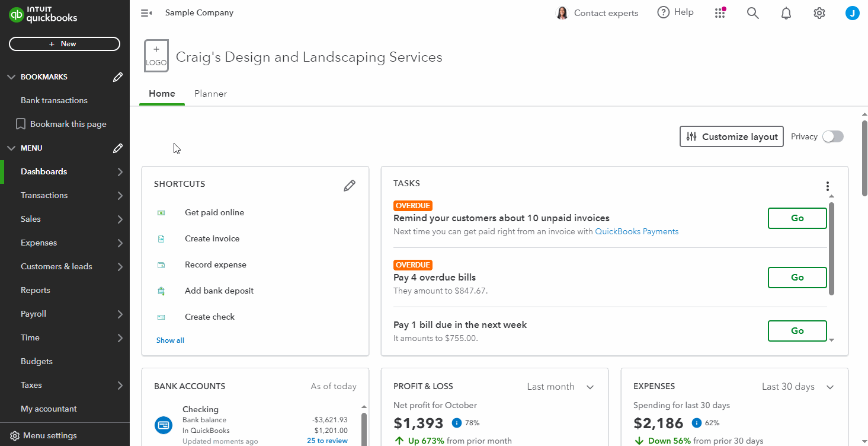The height and width of the screenshot is (446, 868).
Task: Click the Tasks list scrollbar
Action: [831, 249]
